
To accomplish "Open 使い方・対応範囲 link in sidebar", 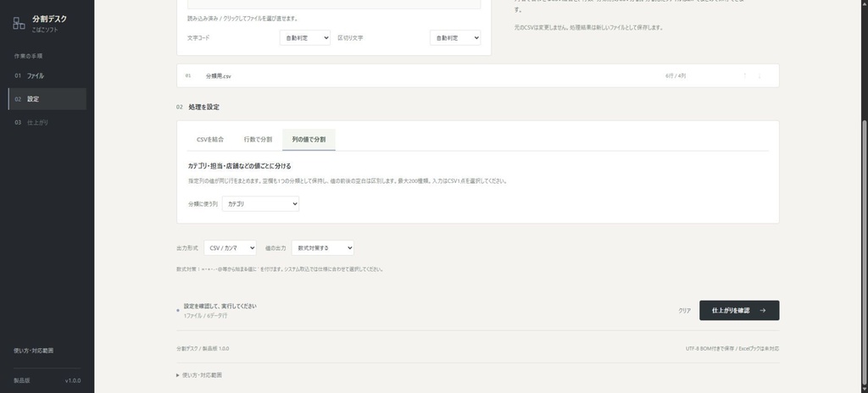I will pos(34,351).
